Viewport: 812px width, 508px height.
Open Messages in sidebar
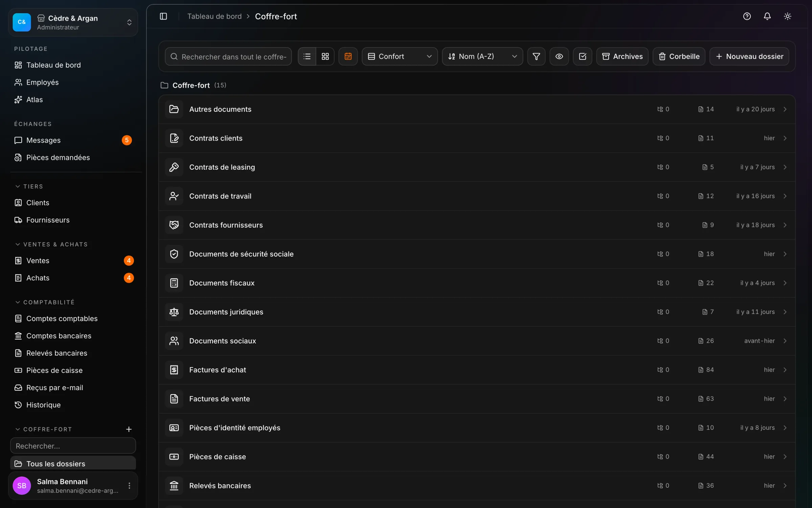point(73,140)
